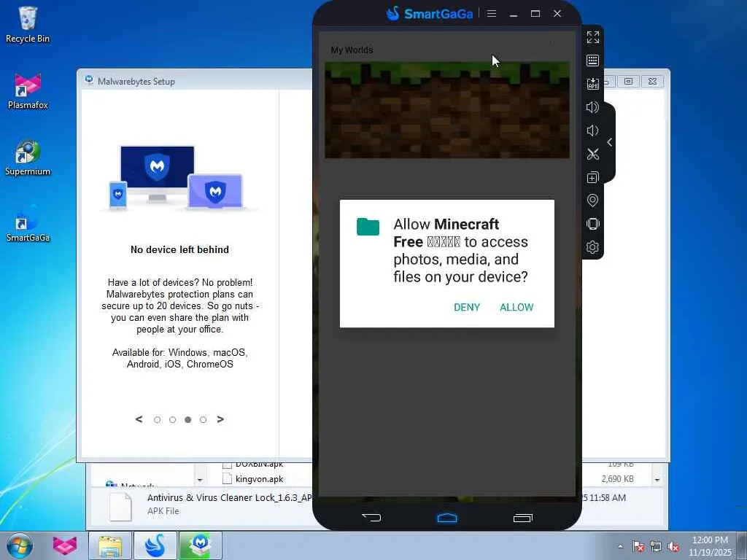Image resolution: width=747 pixels, height=560 pixels.
Task: Select the third Malwarebytes slide dot
Action: (x=187, y=419)
